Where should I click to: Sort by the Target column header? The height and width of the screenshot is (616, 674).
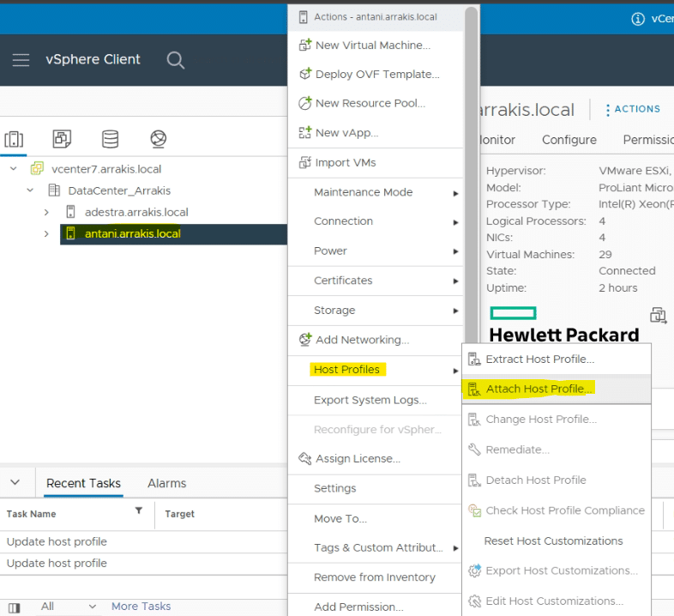click(179, 514)
